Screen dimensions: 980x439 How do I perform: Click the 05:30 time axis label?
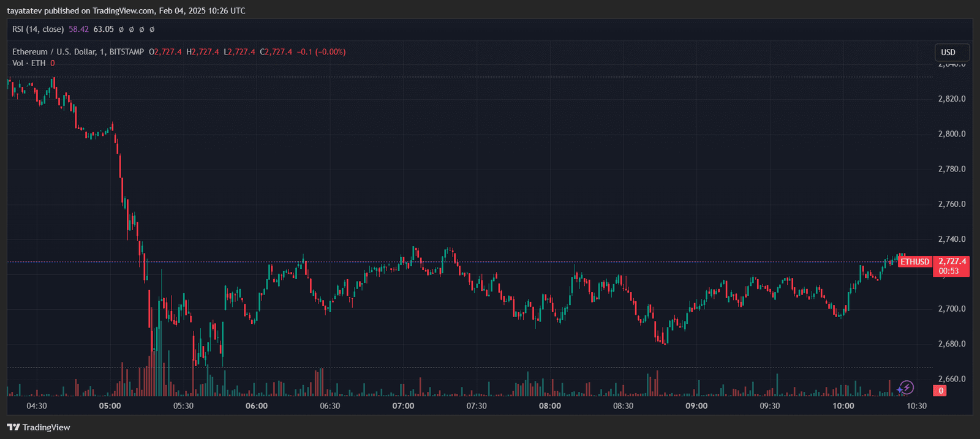(183, 406)
